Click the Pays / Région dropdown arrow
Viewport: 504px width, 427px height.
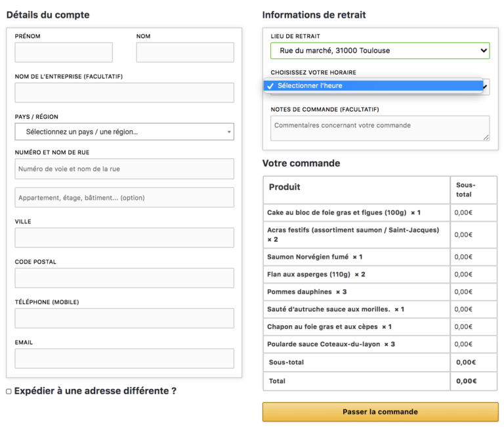(229, 132)
